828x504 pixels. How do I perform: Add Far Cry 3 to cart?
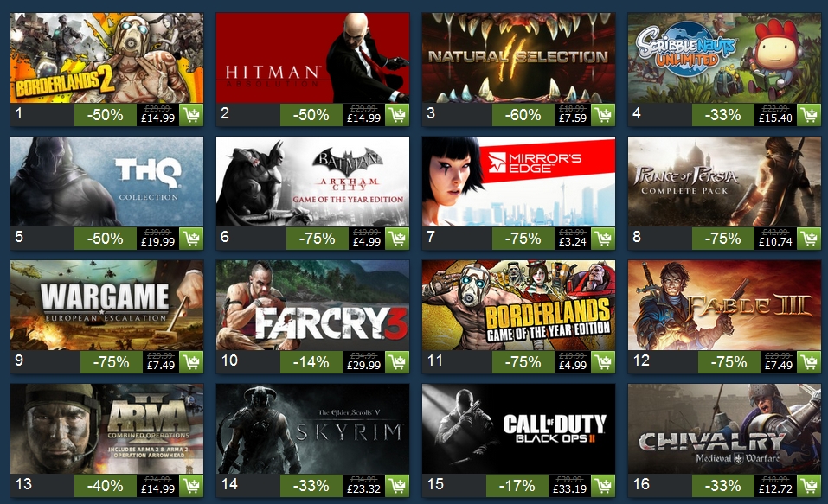(397, 362)
